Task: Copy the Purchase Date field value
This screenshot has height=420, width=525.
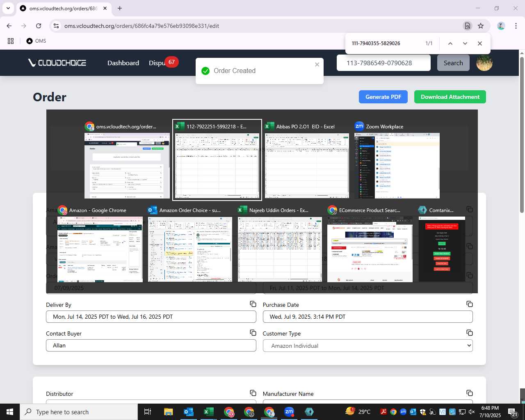Action: [470, 304]
